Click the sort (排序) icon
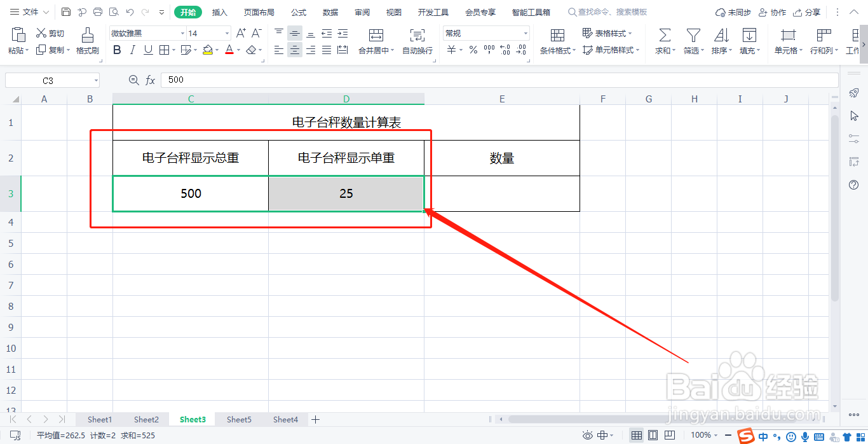The image size is (868, 444). tap(721, 38)
